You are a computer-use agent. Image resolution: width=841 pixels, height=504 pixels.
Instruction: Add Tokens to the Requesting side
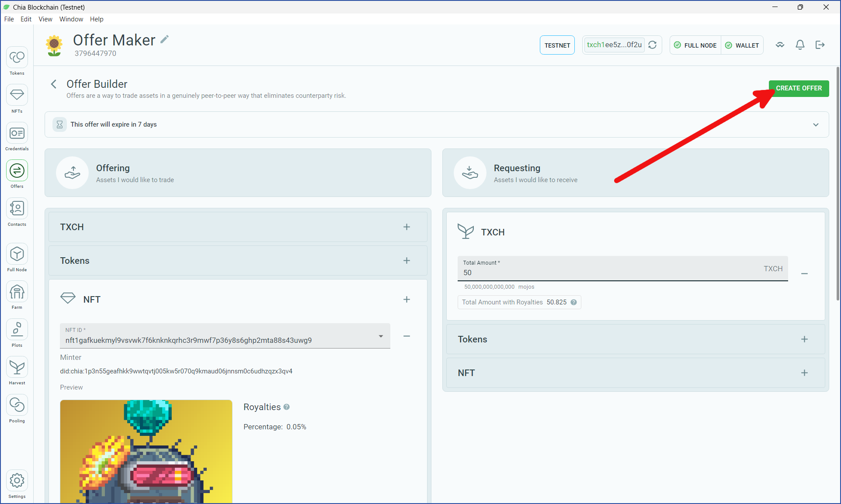click(804, 339)
